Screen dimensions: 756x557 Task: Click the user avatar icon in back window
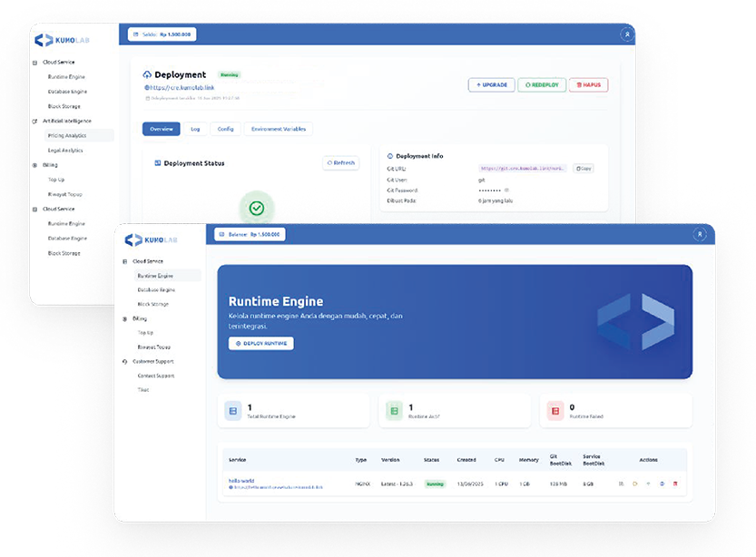click(x=626, y=34)
